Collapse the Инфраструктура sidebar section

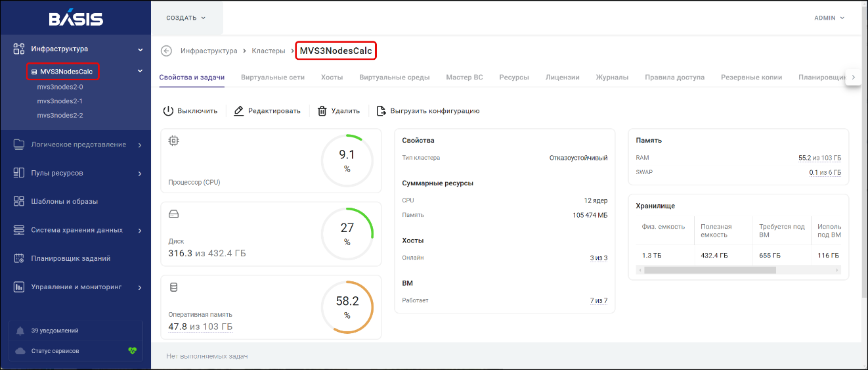click(x=140, y=49)
